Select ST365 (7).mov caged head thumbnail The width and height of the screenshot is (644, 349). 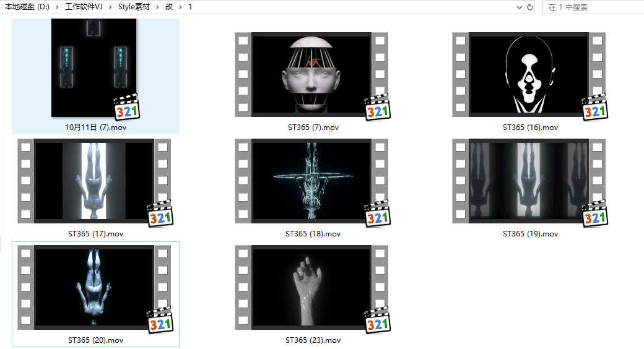(x=311, y=74)
